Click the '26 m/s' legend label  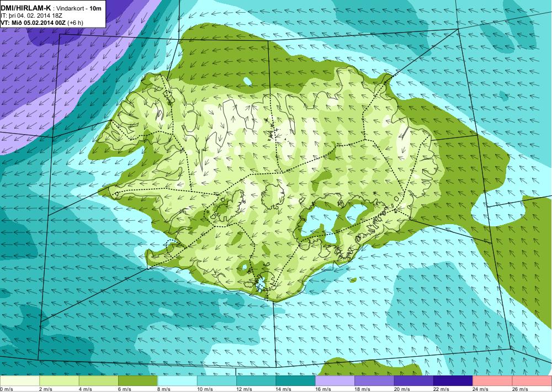point(521,389)
